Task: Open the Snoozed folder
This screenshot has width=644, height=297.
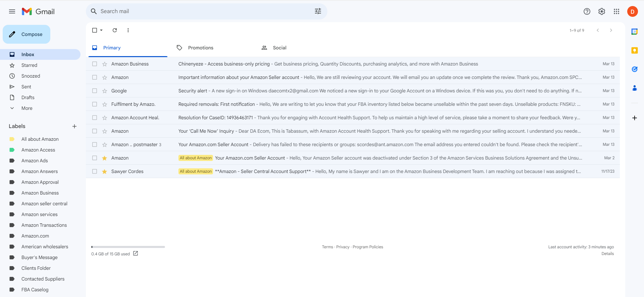Action: pyautogui.click(x=40, y=76)
